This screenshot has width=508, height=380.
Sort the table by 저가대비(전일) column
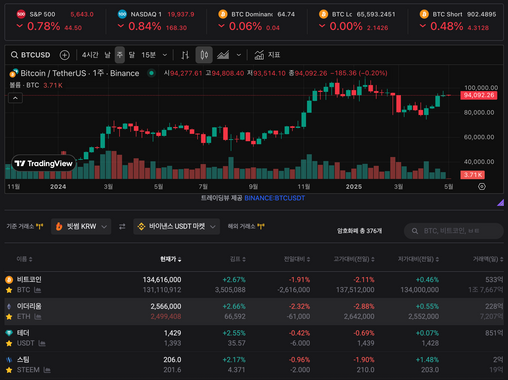pyautogui.click(x=418, y=259)
